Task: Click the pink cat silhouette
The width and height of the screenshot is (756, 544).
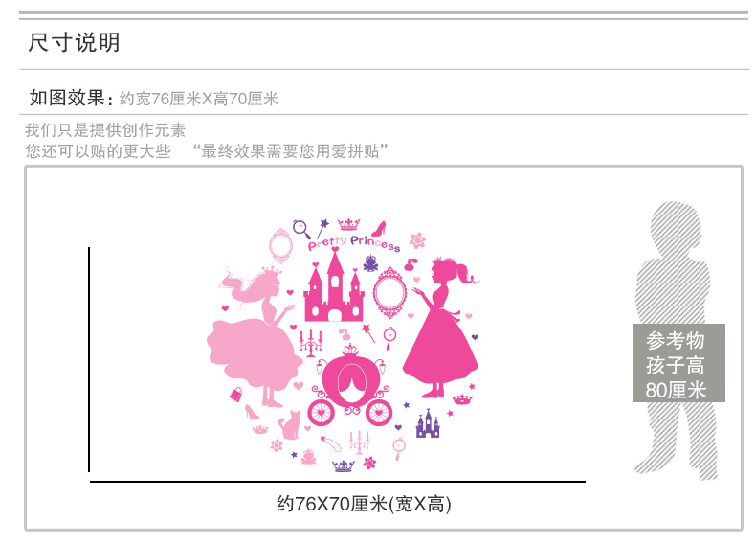Action: 290,425
